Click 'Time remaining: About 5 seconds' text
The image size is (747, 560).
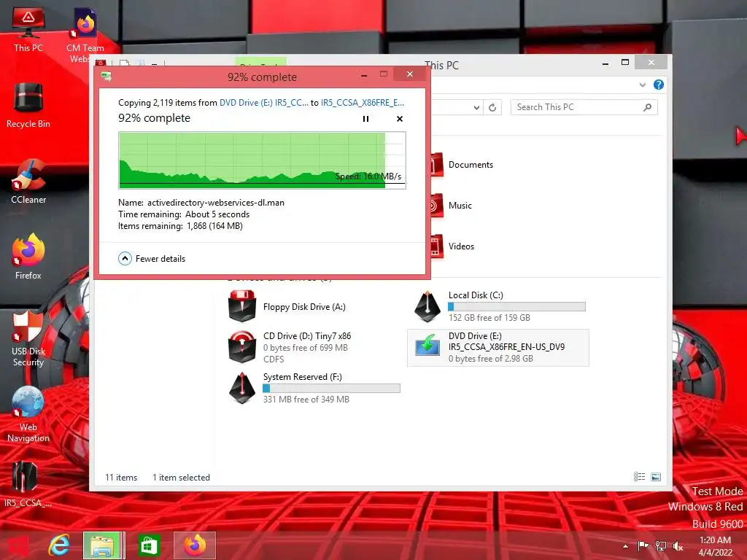tap(184, 214)
